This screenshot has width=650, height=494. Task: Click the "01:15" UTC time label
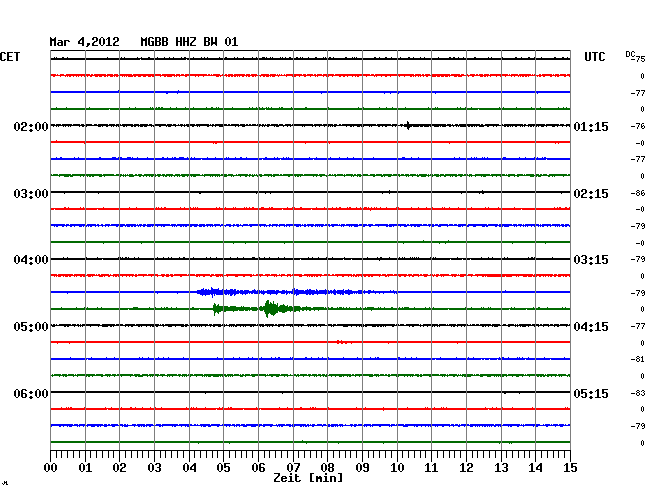[x=591, y=126]
